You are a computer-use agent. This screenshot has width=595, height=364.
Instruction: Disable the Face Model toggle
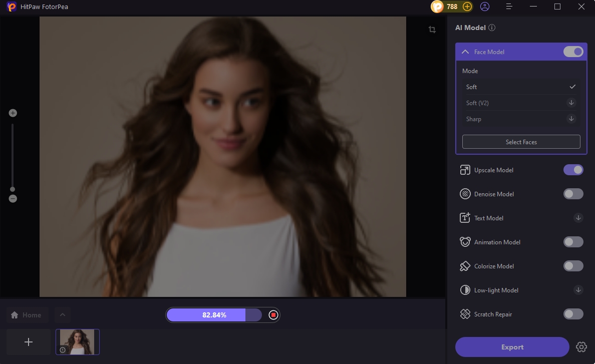[x=573, y=52]
